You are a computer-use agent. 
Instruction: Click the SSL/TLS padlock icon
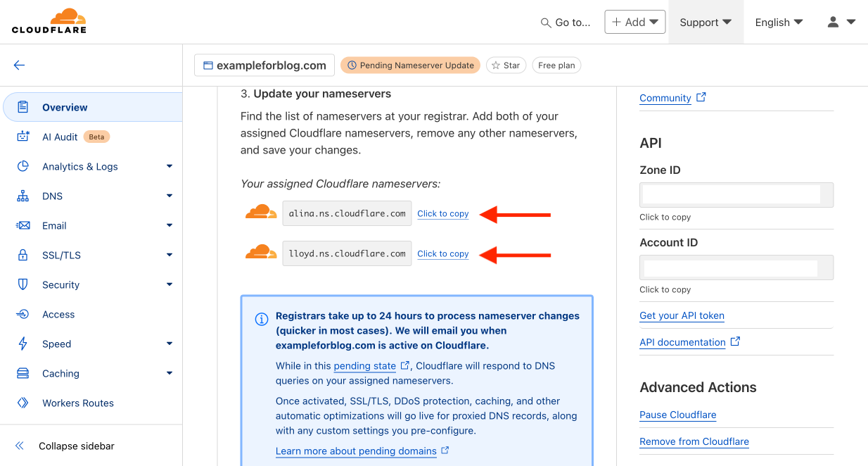click(x=23, y=256)
